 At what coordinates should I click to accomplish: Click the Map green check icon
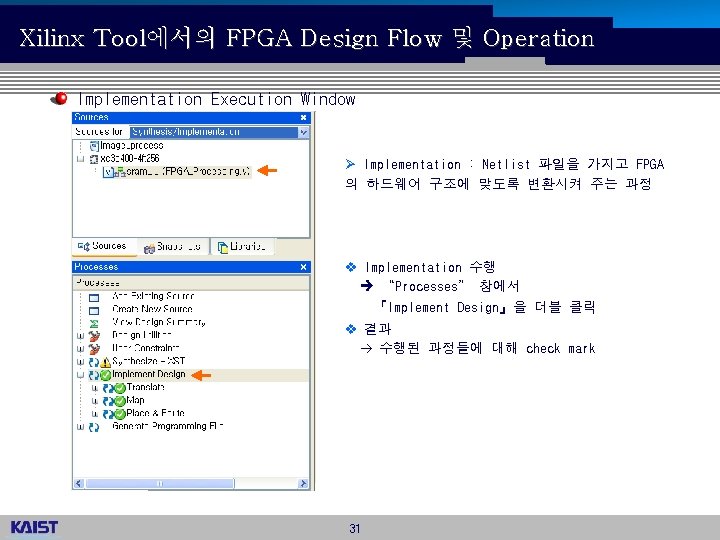[120, 401]
